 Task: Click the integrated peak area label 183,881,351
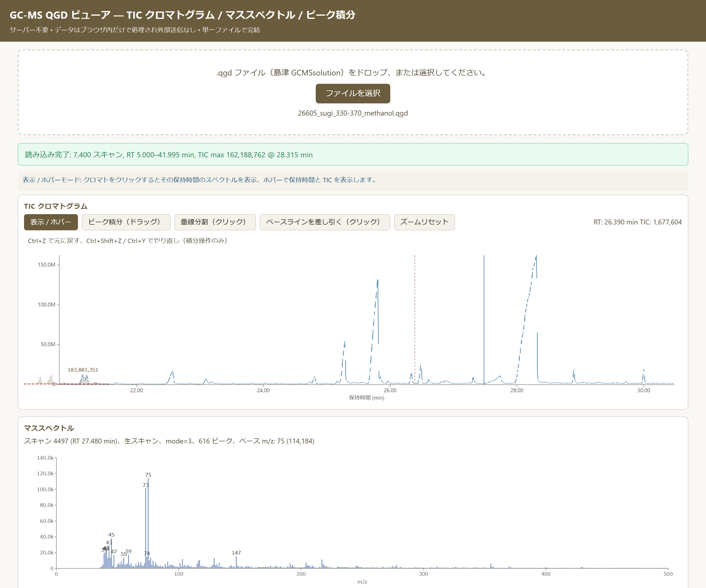point(83,370)
